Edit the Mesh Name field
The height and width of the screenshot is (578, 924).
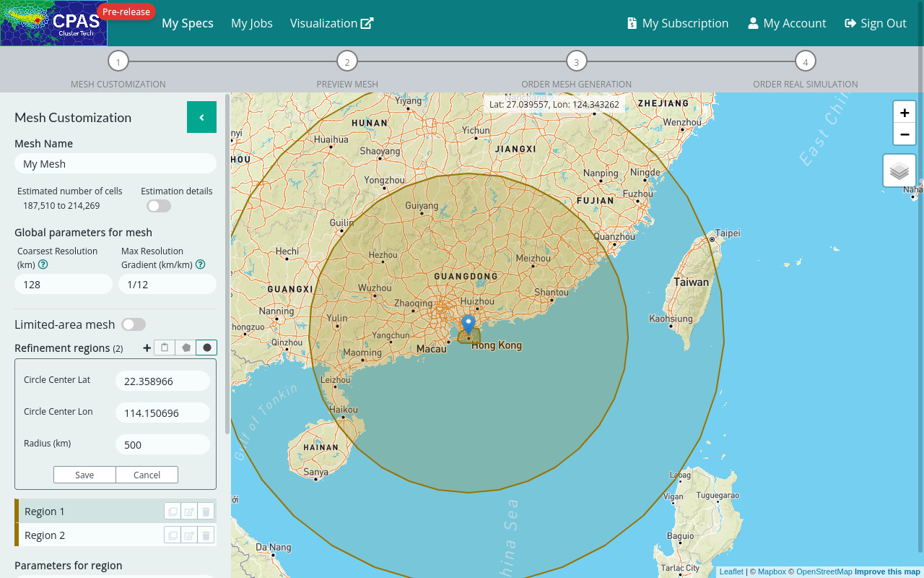115,163
